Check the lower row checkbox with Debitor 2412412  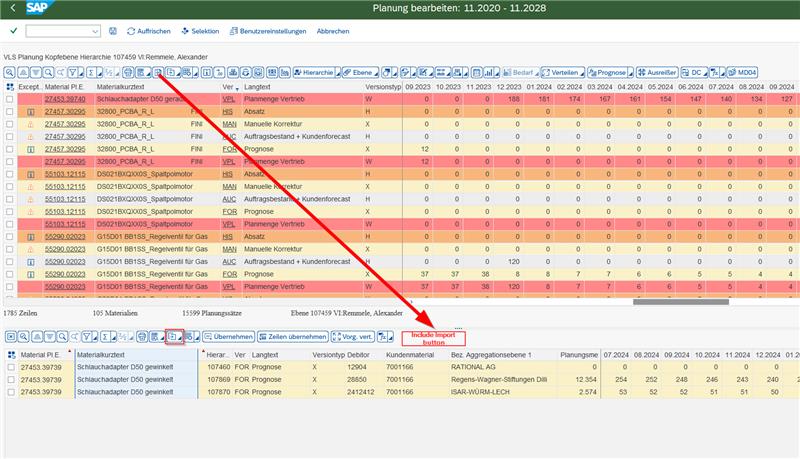point(10,391)
